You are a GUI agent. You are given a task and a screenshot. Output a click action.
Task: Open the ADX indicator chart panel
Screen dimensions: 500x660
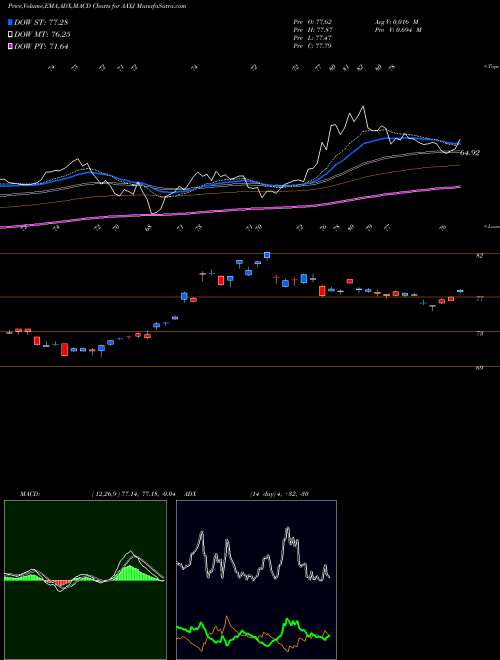tap(256, 580)
